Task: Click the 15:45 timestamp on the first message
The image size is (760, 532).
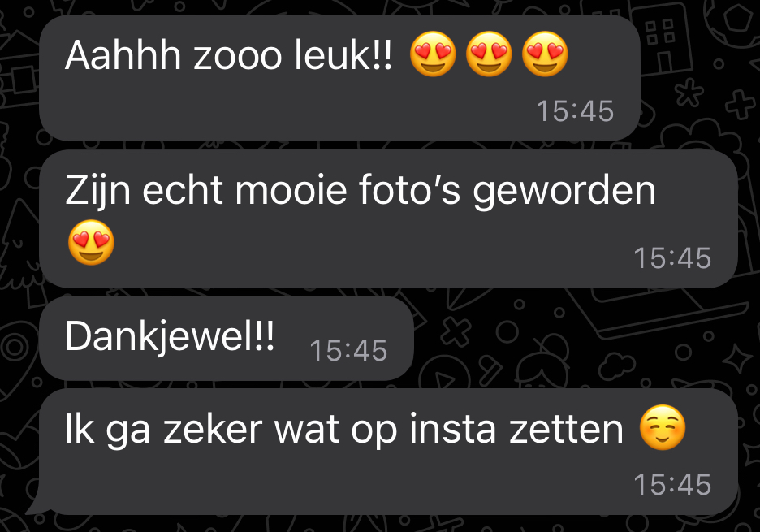Action: coord(576,111)
